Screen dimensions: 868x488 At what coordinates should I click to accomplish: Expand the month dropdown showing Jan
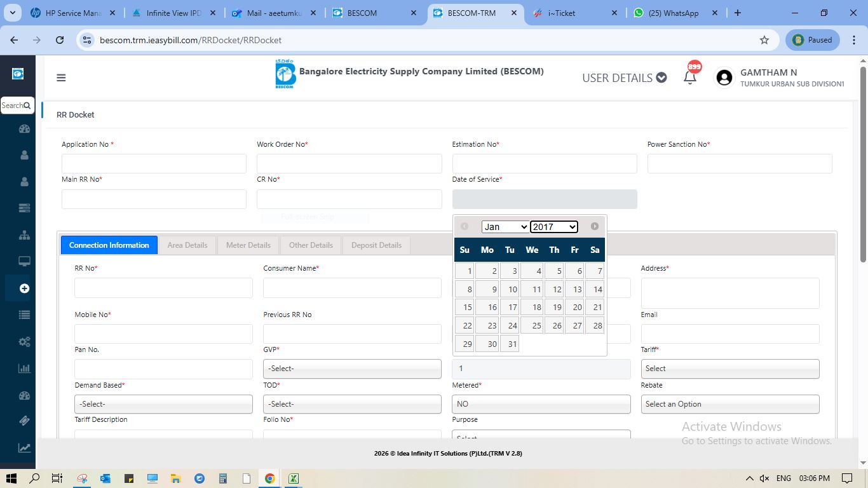coord(505,227)
